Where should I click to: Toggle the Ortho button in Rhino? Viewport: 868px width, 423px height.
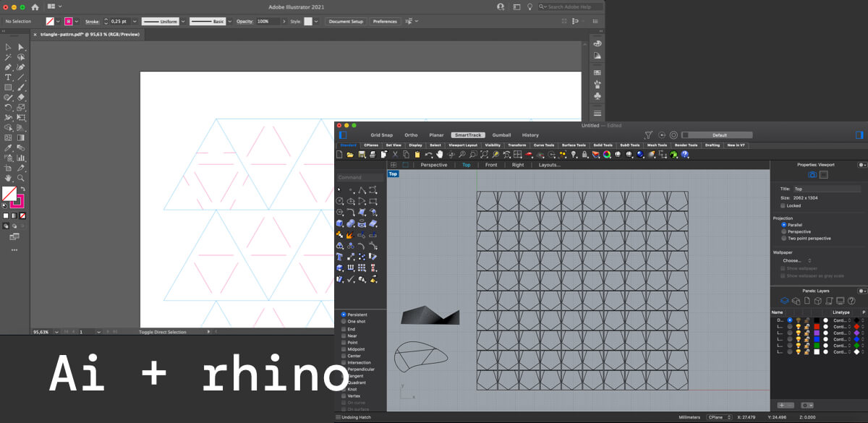pos(411,135)
